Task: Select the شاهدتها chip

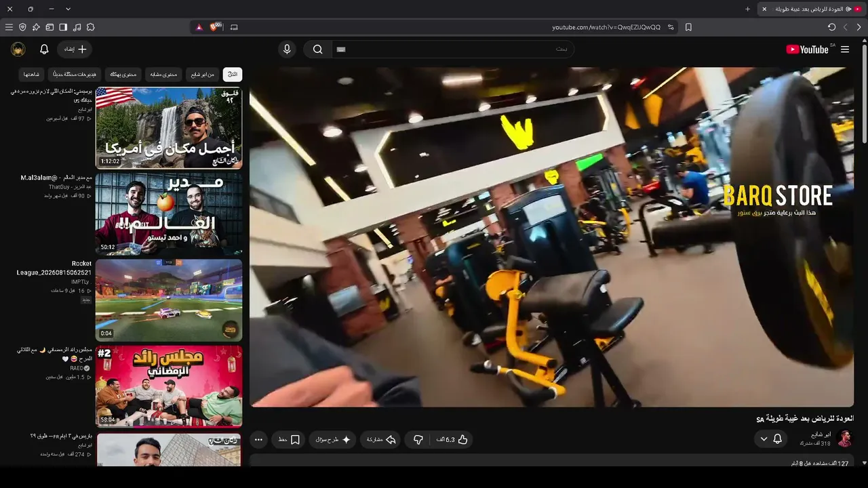Action: tap(31, 75)
